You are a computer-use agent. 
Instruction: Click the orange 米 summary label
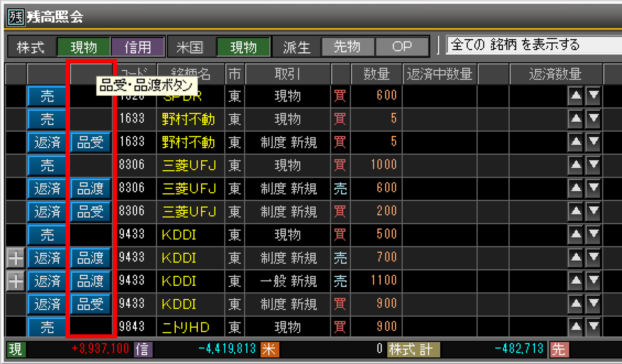pyautogui.click(x=269, y=349)
